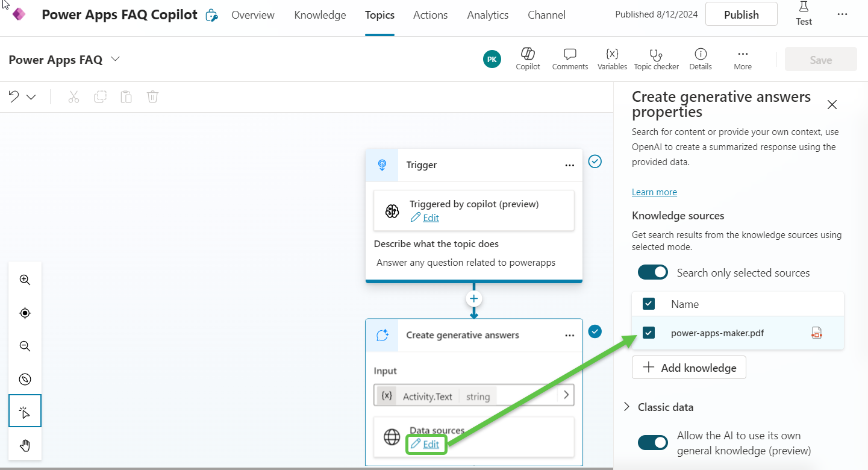Click the delete (trash) icon in the toolbar
868x470 pixels.
pyautogui.click(x=152, y=96)
